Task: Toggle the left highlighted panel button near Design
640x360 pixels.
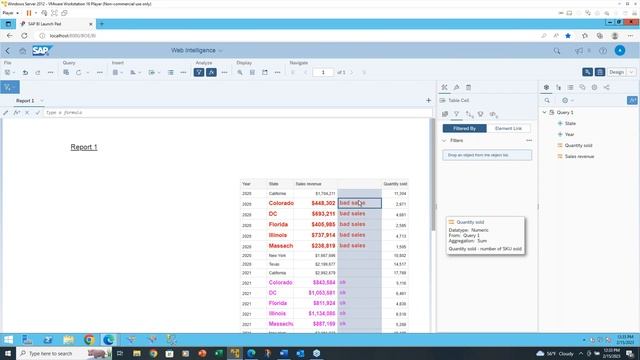Action: [587, 72]
